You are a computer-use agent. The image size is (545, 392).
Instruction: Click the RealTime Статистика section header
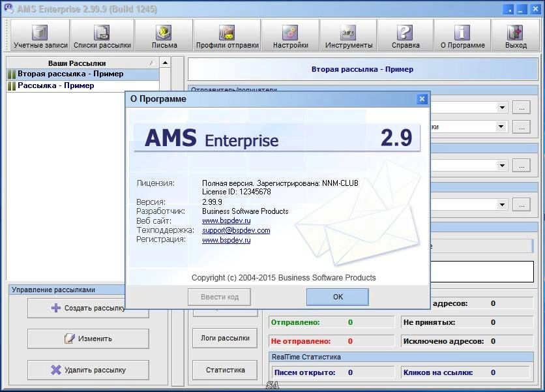pos(401,357)
